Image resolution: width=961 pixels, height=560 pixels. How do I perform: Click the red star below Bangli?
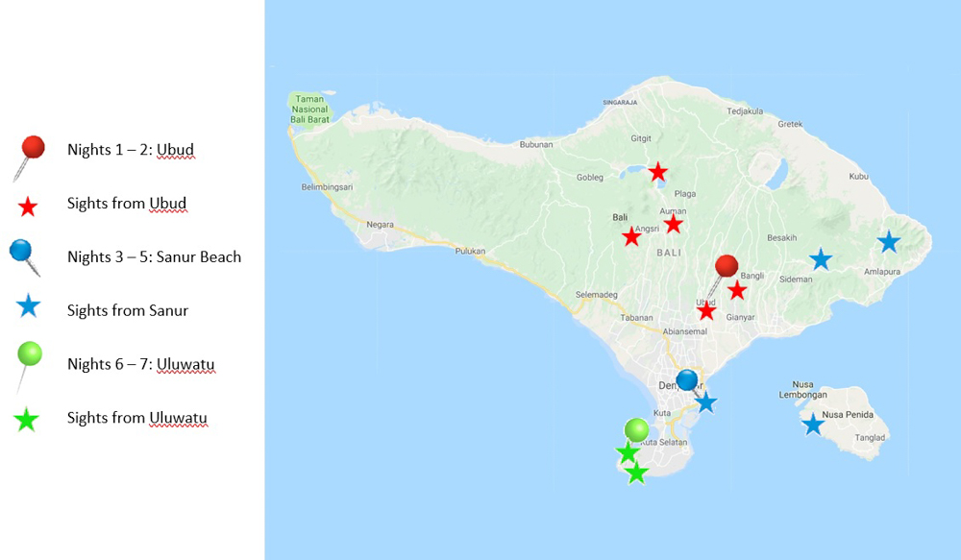pyautogui.click(x=737, y=290)
